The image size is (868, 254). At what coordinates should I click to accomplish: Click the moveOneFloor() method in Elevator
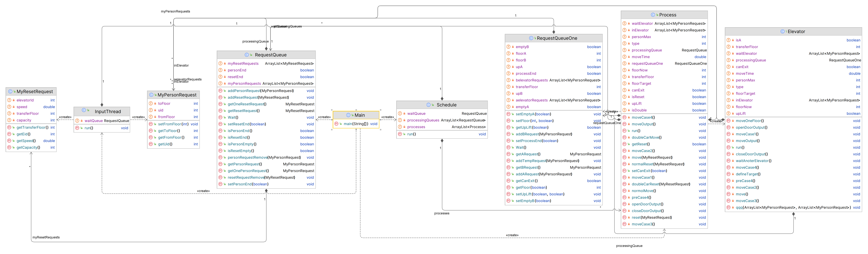coord(793,121)
